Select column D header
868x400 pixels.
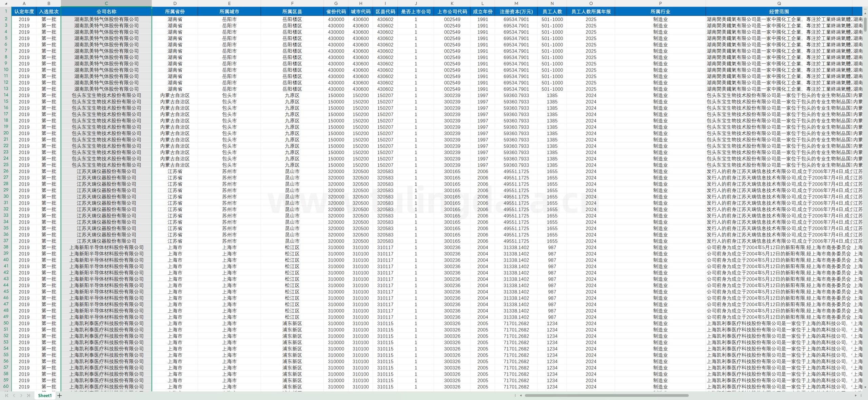(175, 3)
